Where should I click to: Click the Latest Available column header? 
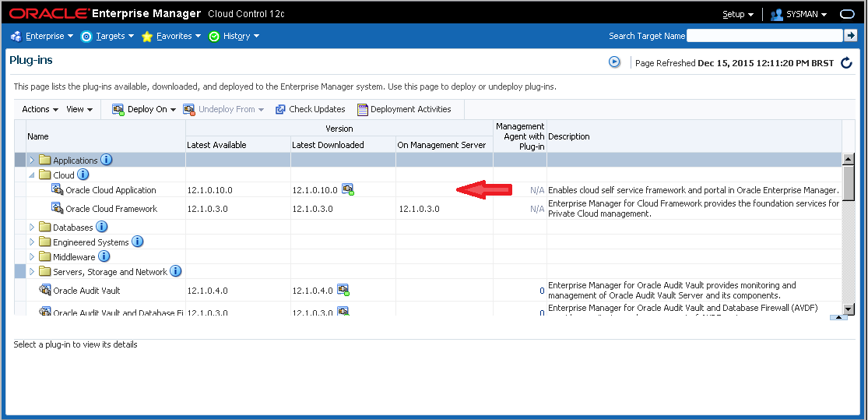point(238,145)
